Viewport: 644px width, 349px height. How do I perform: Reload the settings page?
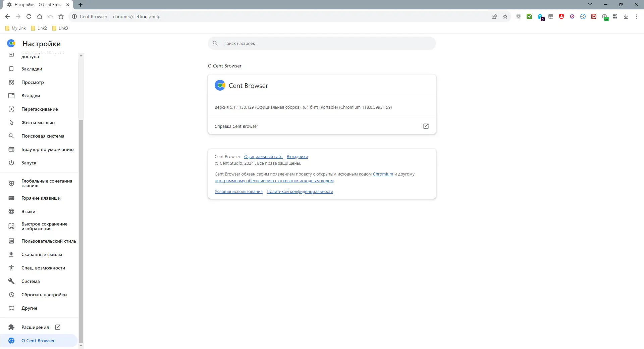(x=29, y=16)
